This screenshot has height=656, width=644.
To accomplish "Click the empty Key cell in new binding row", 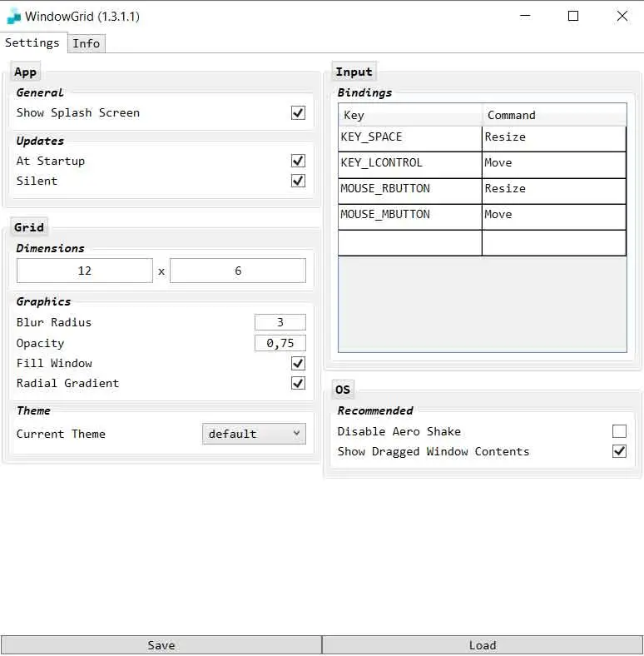I will click(x=410, y=242).
